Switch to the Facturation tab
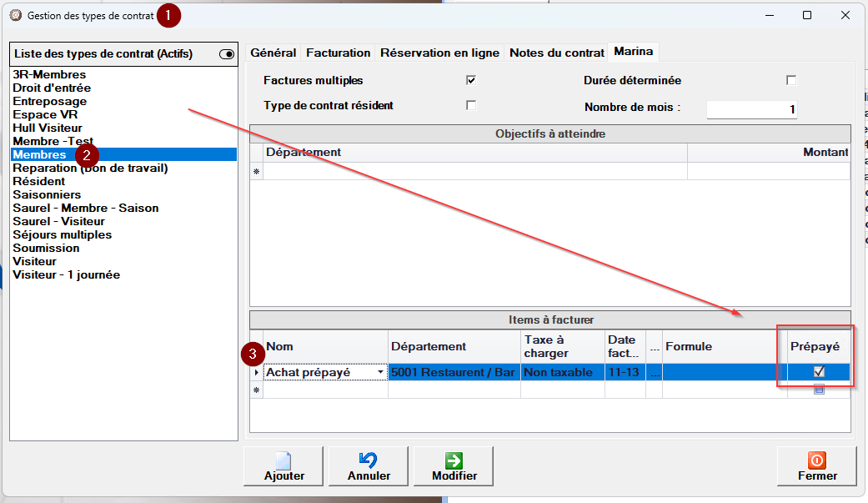The image size is (868, 503). coord(338,53)
